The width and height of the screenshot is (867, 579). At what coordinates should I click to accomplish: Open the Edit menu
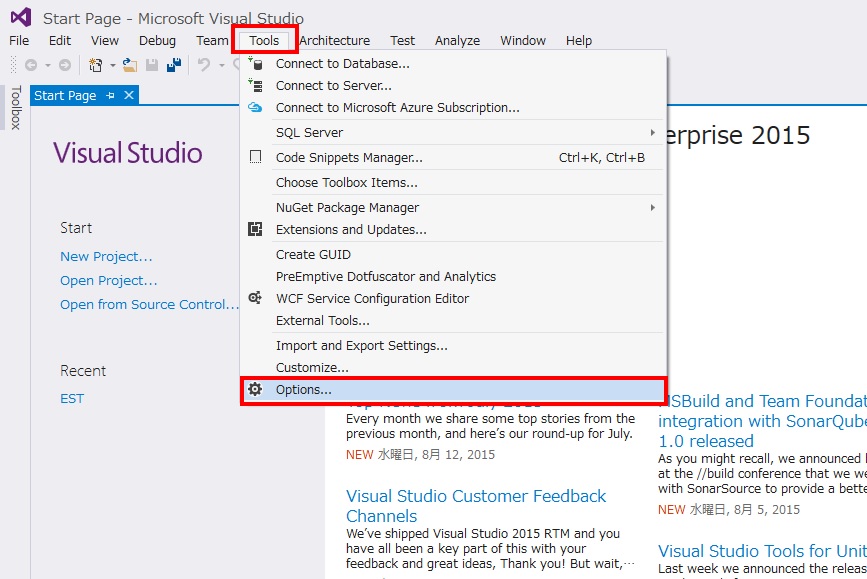(x=60, y=40)
